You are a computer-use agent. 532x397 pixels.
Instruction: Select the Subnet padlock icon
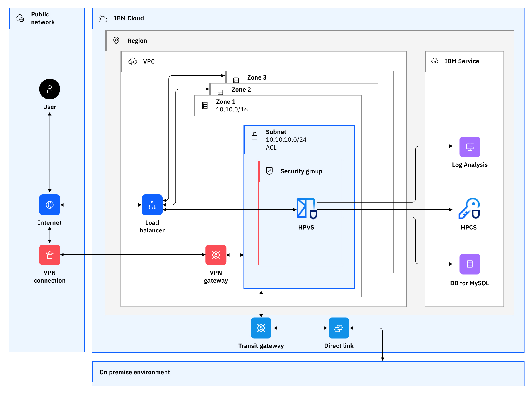255,136
